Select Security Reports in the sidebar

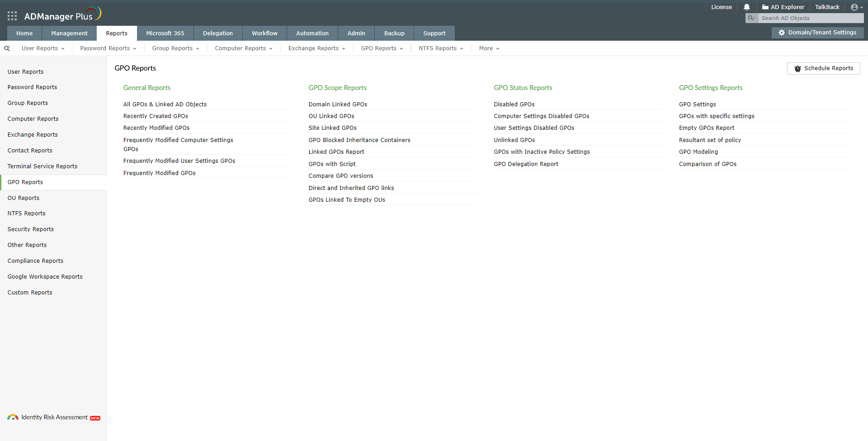point(30,229)
